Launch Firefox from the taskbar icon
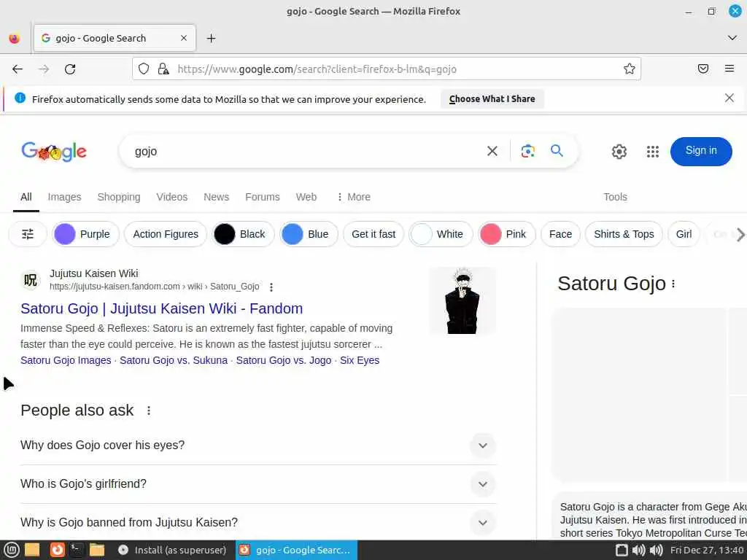This screenshot has width=747, height=560. click(x=57, y=550)
